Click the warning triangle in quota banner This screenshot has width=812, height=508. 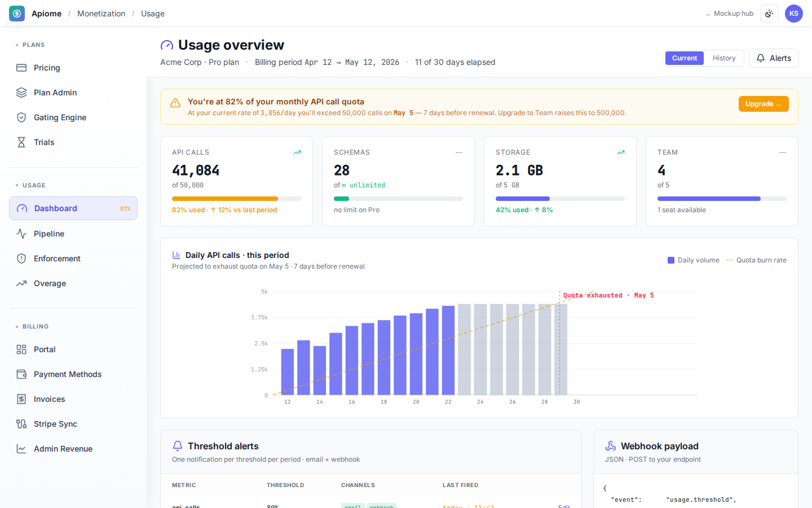(175, 103)
